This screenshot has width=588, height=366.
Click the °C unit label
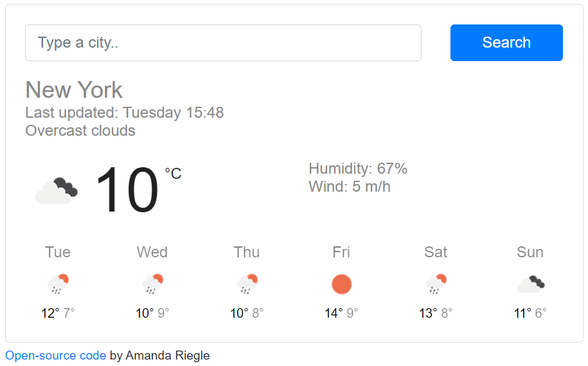click(174, 174)
